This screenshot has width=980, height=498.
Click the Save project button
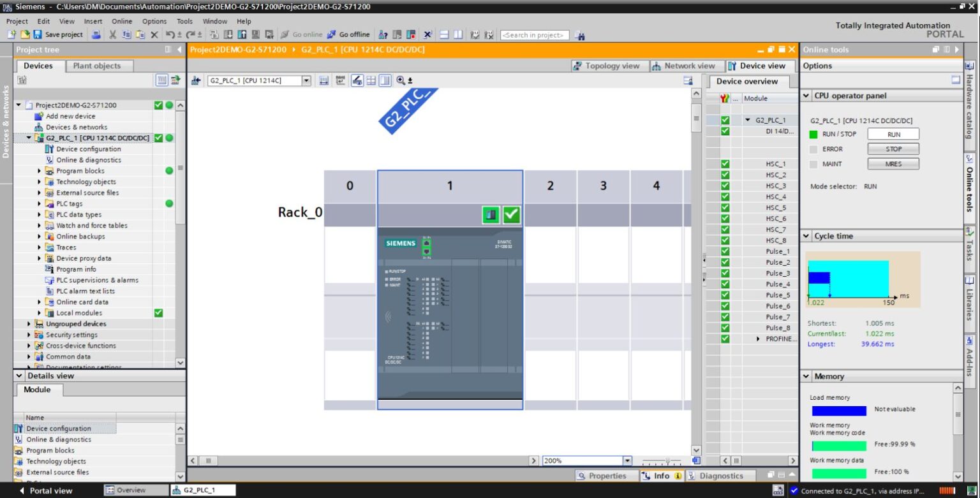[58, 34]
